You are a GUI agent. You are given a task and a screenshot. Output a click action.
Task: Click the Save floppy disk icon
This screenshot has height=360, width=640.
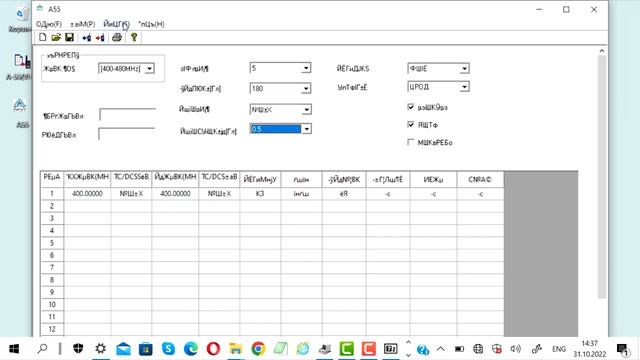(69, 38)
